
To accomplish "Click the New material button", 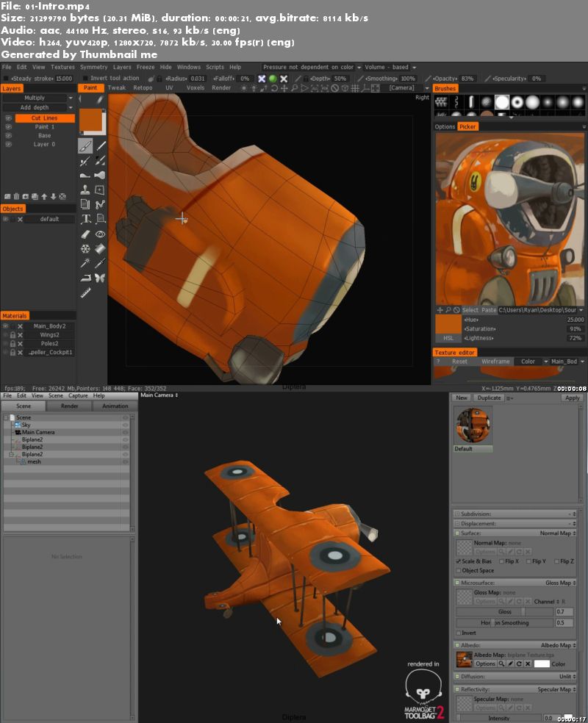I will point(462,398).
